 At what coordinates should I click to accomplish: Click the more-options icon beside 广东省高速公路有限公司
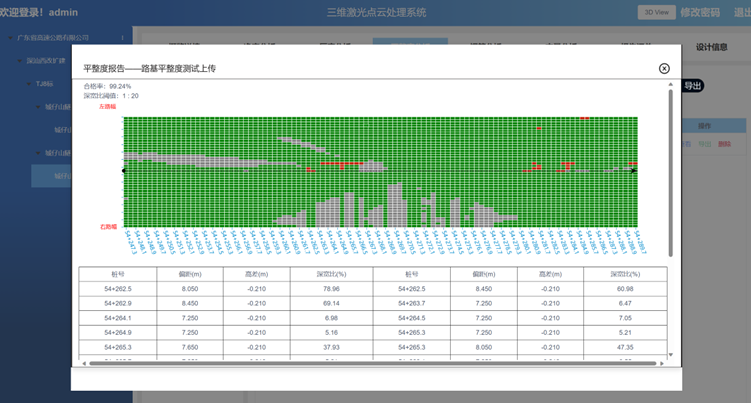[123, 37]
